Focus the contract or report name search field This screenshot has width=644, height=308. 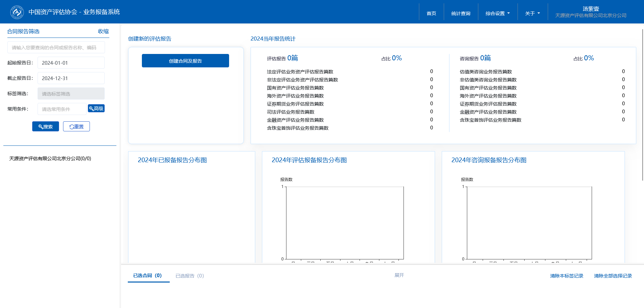click(x=56, y=48)
